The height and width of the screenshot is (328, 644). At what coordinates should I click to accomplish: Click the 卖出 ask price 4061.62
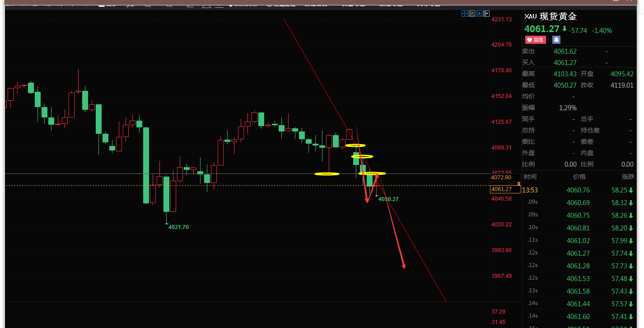coord(565,52)
